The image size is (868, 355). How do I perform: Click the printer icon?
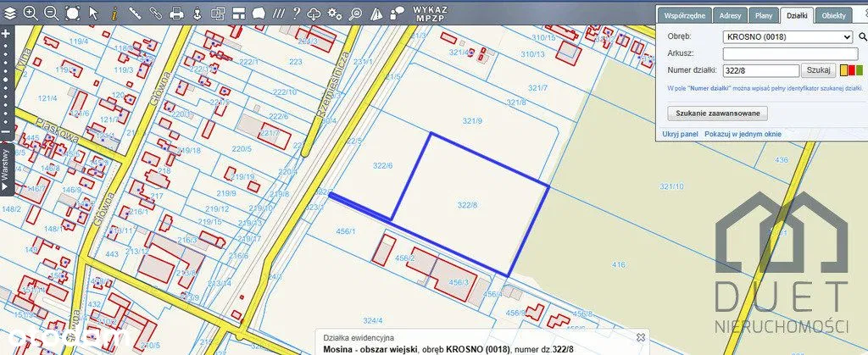pos(176,13)
